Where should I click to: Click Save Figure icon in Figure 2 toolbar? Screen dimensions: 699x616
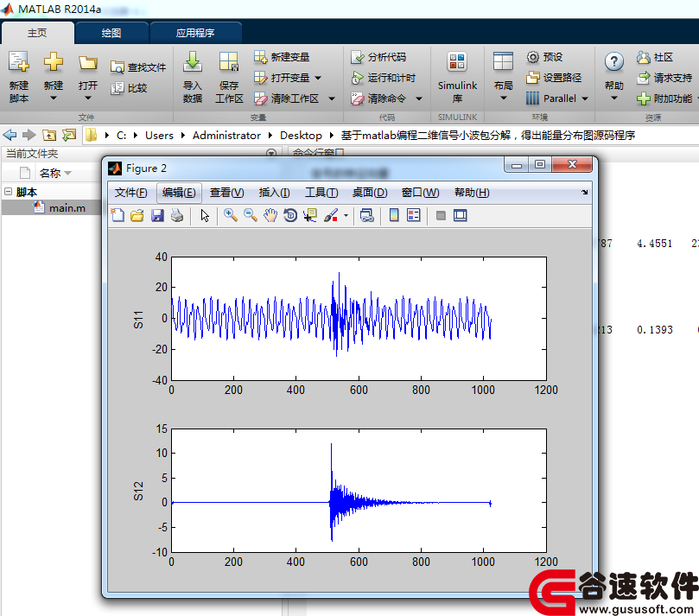click(157, 215)
